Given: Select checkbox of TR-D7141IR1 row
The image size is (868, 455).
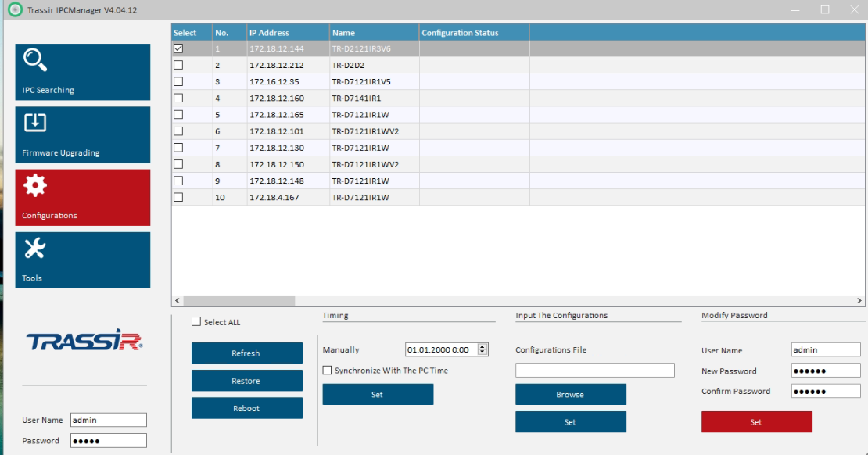Looking at the screenshot, I should [x=178, y=99].
